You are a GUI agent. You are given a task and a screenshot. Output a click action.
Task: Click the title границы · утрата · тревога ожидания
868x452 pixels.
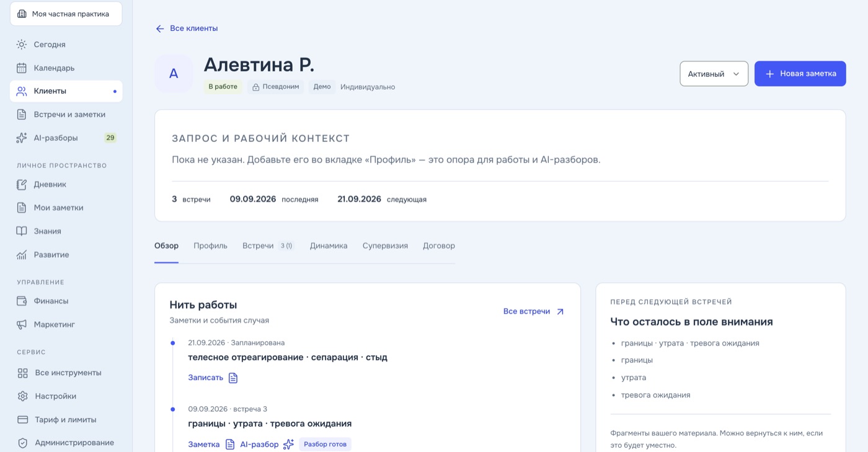tap(270, 424)
